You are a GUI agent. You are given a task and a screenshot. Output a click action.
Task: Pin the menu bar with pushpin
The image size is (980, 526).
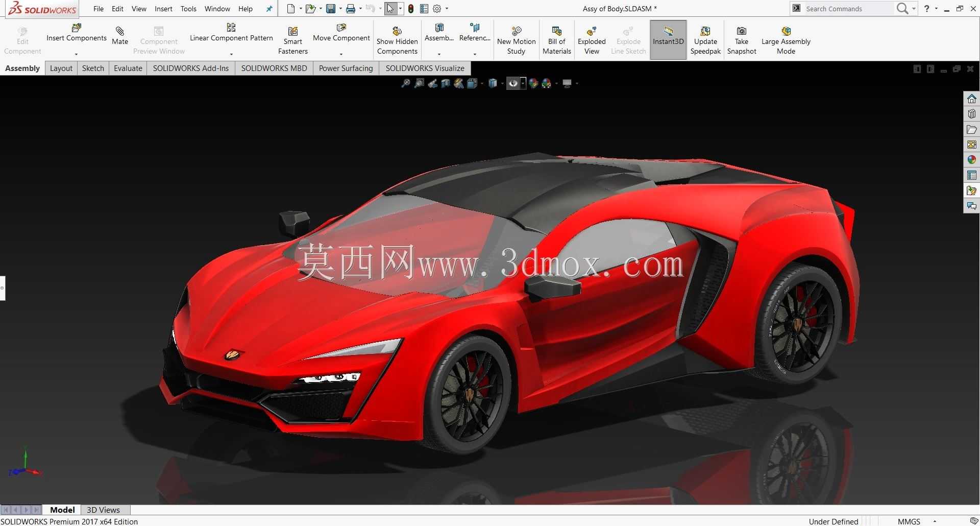[x=269, y=9]
